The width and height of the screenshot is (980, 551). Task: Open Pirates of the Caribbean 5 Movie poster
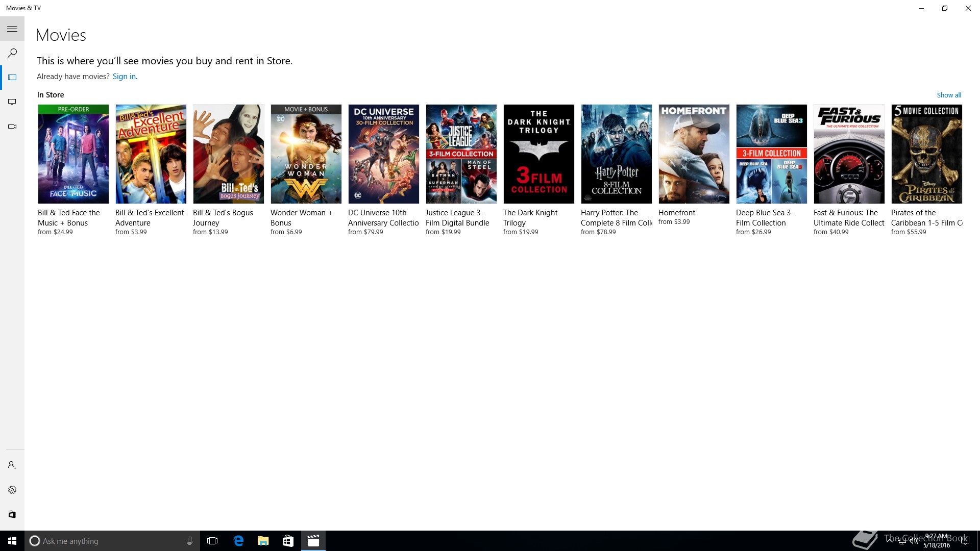click(x=927, y=154)
